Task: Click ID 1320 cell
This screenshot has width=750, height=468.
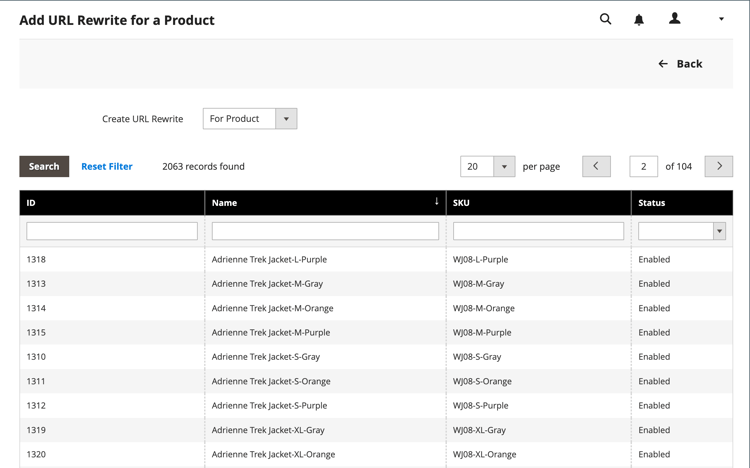Action: coord(112,455)
